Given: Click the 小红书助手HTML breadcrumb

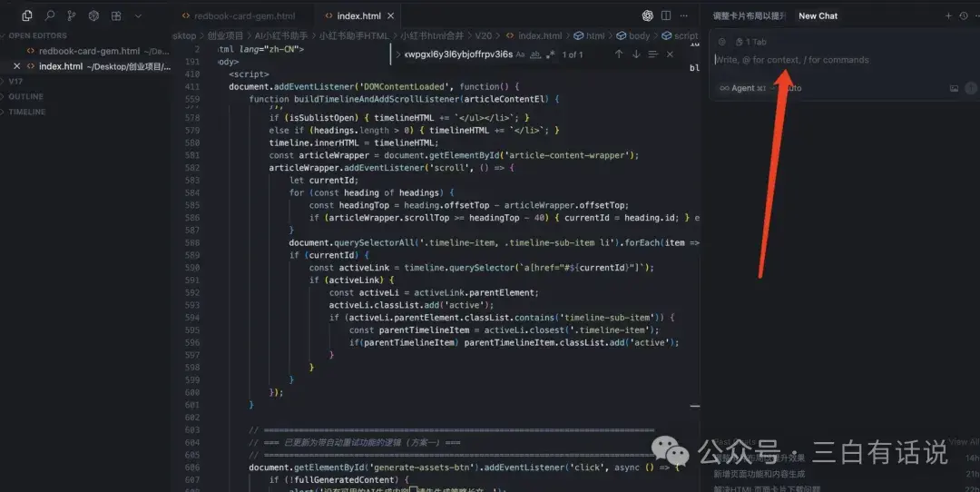Looking at the screenshot, I should (x=354, y=35).
